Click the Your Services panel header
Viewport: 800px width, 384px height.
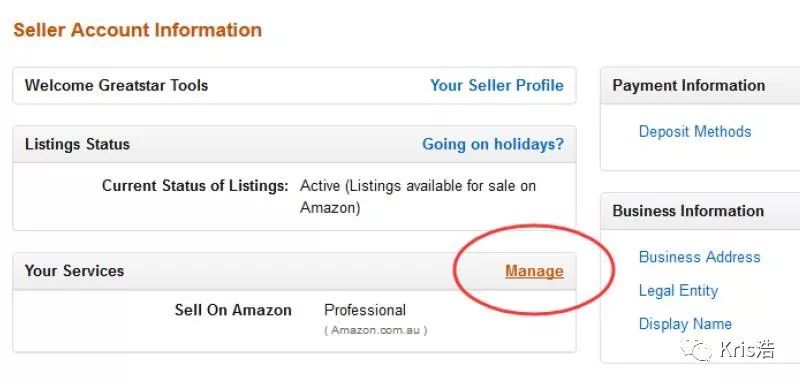click(x=294, y=271)
